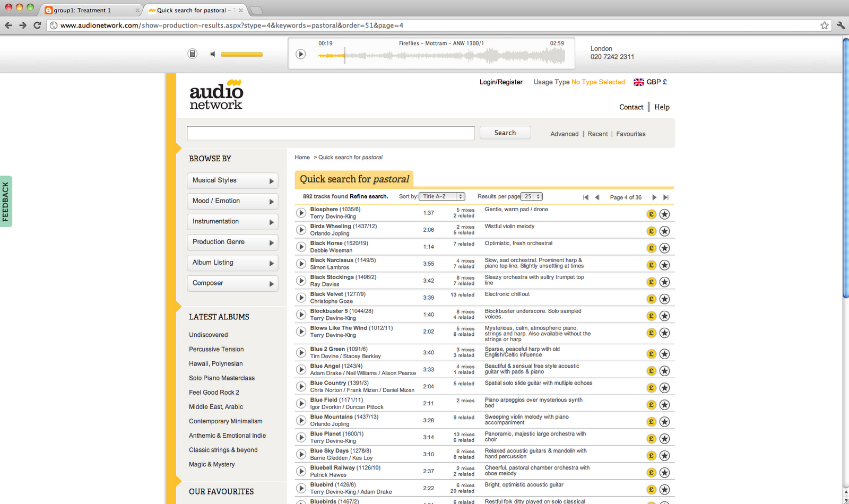The height and width of the screenshot is (504, 849).
Task: Bookmark this page with the star
Action: (825, 25)
